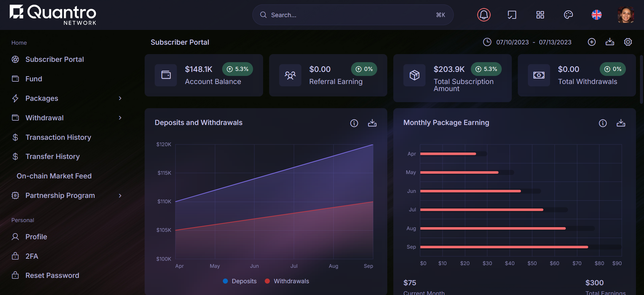Toggle Withdrawals series in chart legend
This screenshot has width=644, height=295.
(x=287, y=281)
